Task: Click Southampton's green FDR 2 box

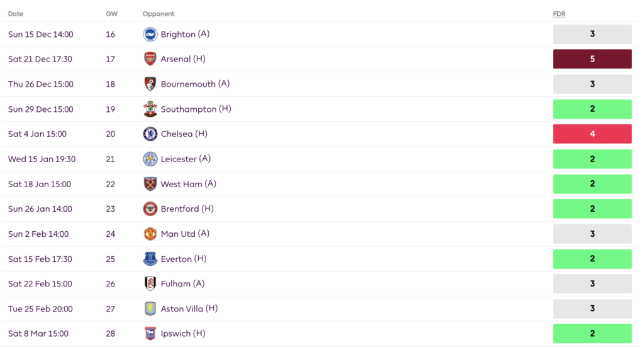Action: click(592, 109)
